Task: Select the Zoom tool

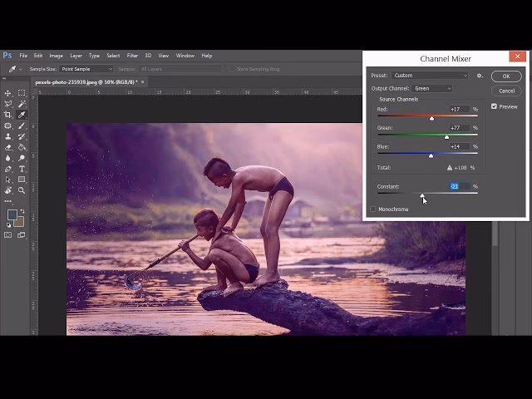Action: point(22,190)
